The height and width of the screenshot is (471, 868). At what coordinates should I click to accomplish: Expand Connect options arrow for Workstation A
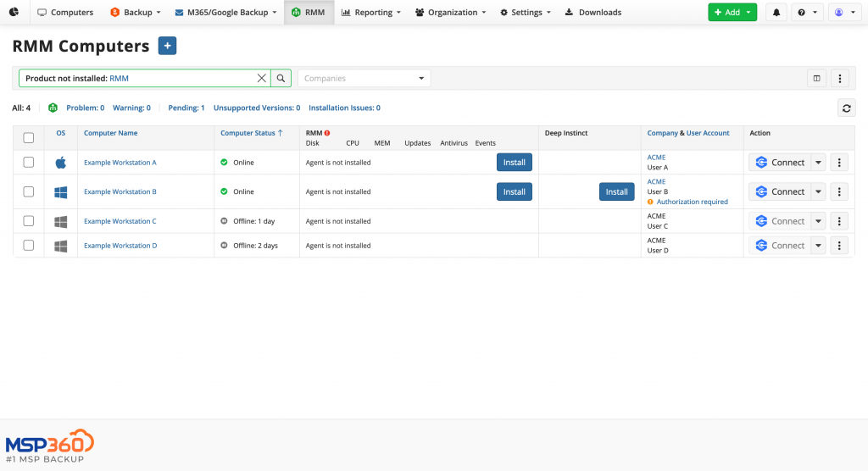pyautogui.click(x=818, y=163)
